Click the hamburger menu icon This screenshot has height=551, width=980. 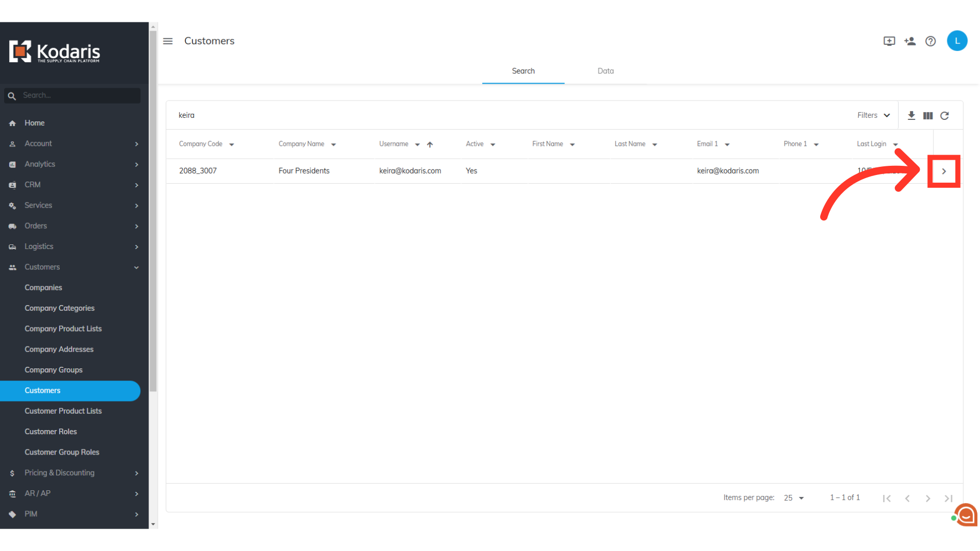click(167, 41)
